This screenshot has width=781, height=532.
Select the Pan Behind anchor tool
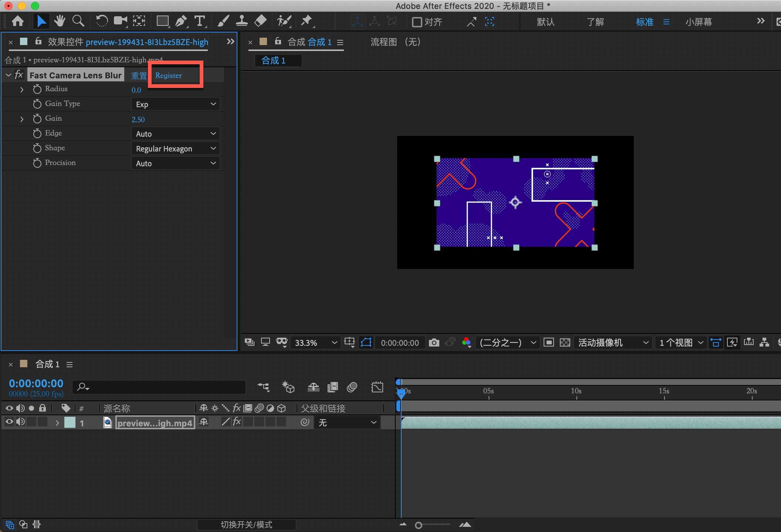point(139,21)
